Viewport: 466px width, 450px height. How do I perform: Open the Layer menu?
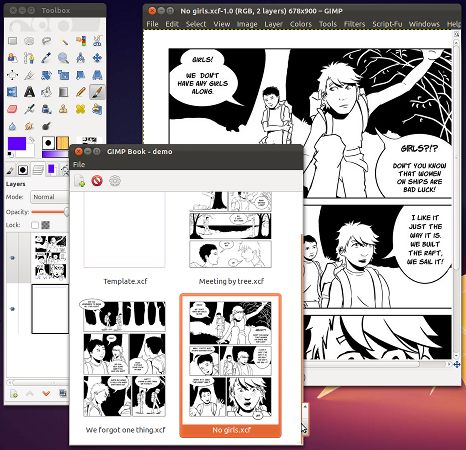click(273, 24)
